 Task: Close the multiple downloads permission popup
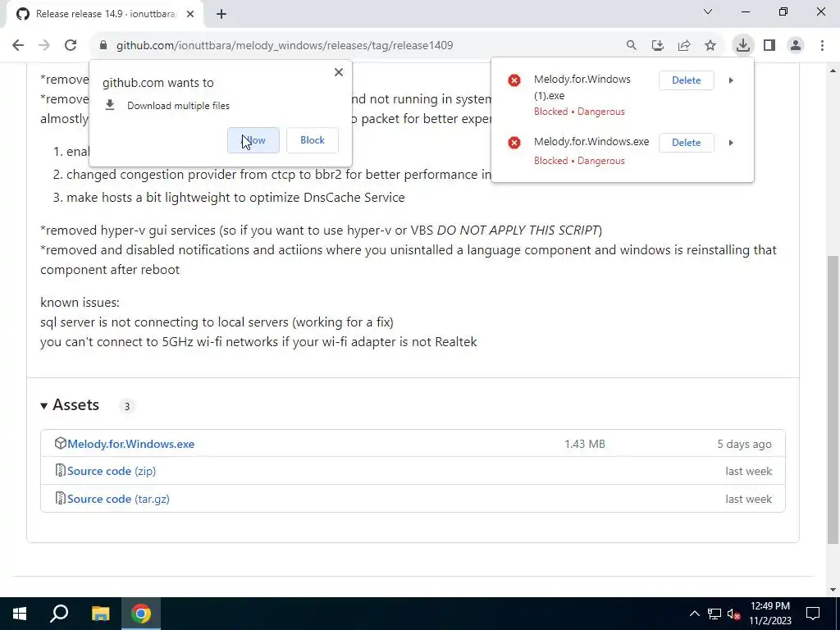point(339,72)
